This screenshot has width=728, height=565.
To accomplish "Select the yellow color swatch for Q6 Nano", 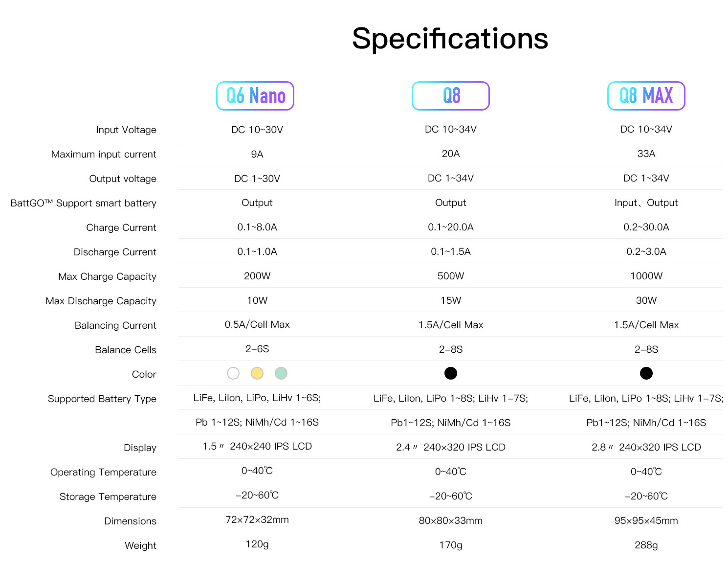I will click(x=257, y=373).
